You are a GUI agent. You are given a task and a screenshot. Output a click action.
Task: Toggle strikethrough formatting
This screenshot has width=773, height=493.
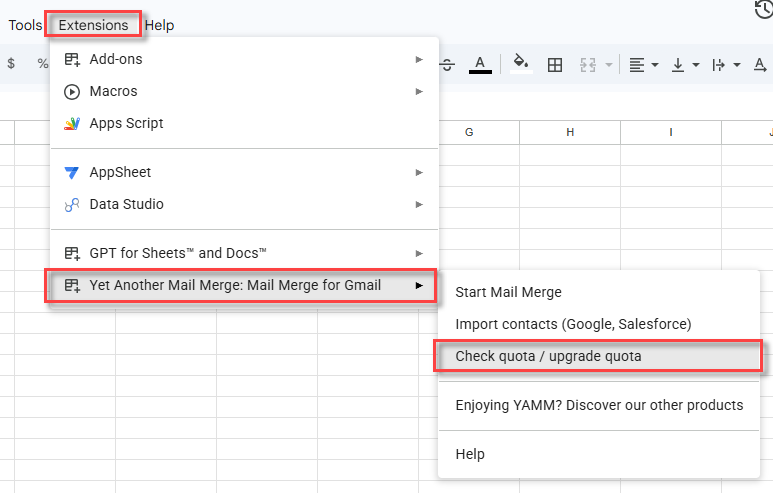(x=447, y=65)
